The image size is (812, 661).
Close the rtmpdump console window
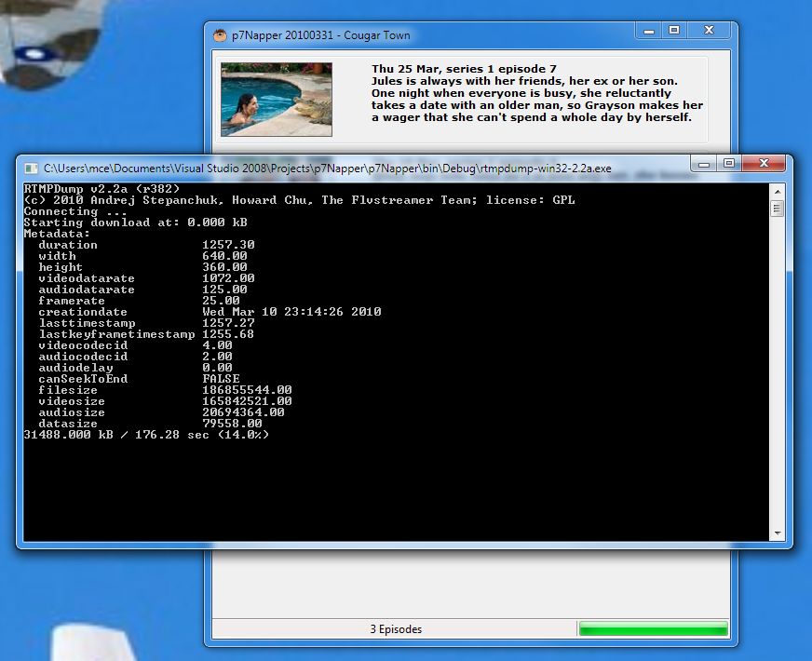764,164
